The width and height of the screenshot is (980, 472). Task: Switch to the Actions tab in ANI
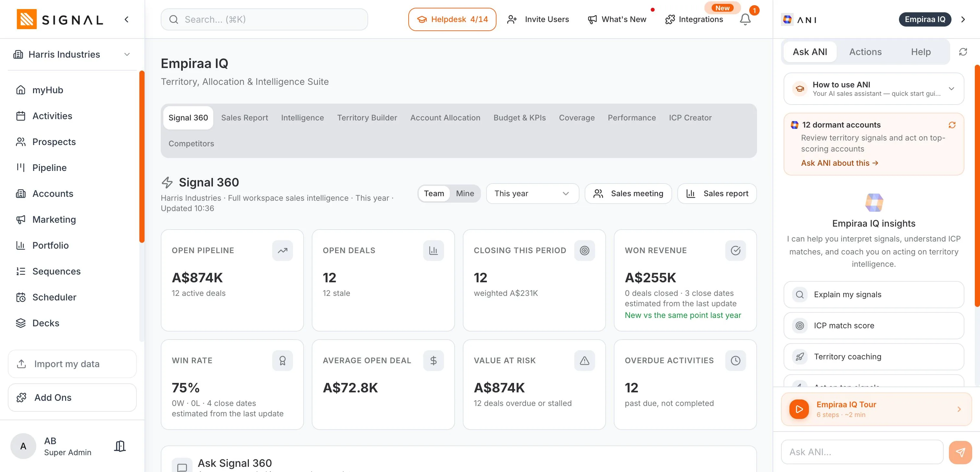(x=865, y=52)
